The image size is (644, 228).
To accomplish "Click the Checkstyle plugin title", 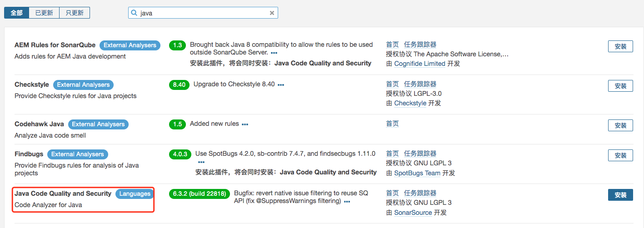I will pyautogui.click(x=32, y=84).
